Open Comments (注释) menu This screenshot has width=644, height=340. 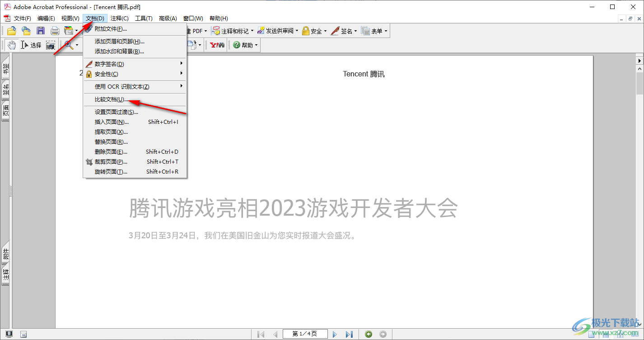coord(120,19)
